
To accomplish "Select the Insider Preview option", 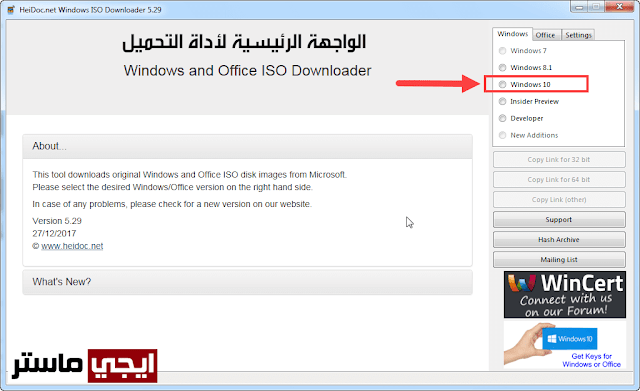I will click(x=502, y=101).
